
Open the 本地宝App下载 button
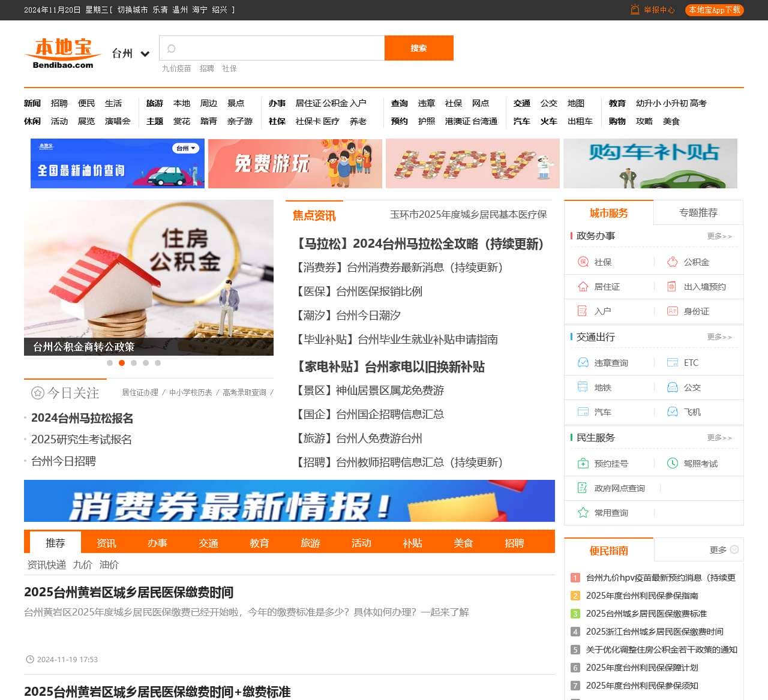pyautogui.click(x=714, y=10)
